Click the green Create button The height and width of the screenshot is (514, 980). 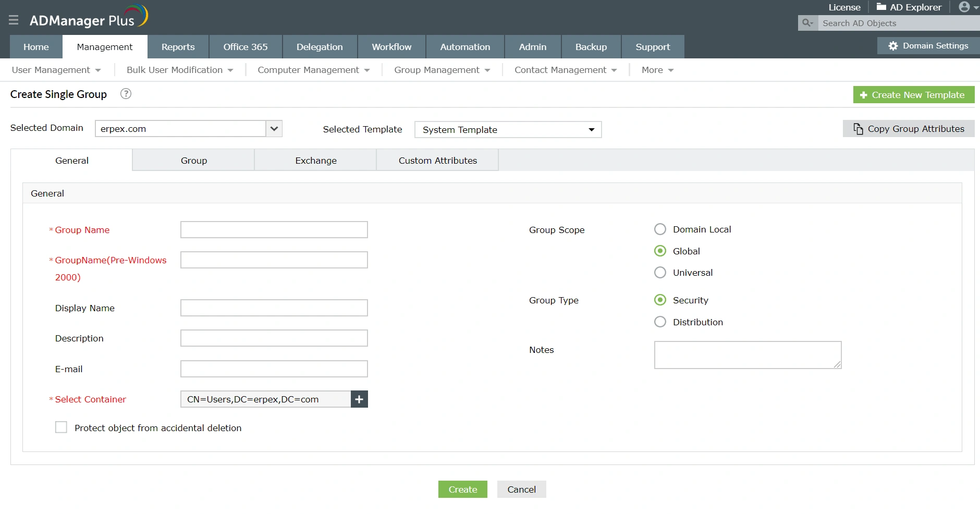pos(463,489)
